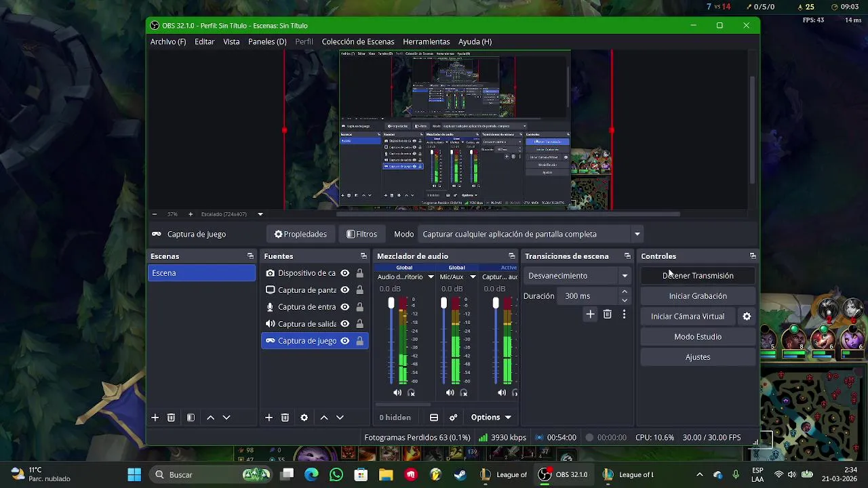Click Modo Estudio button
The width and height of the screenshot is (868, 488).
tap(698, 337)
